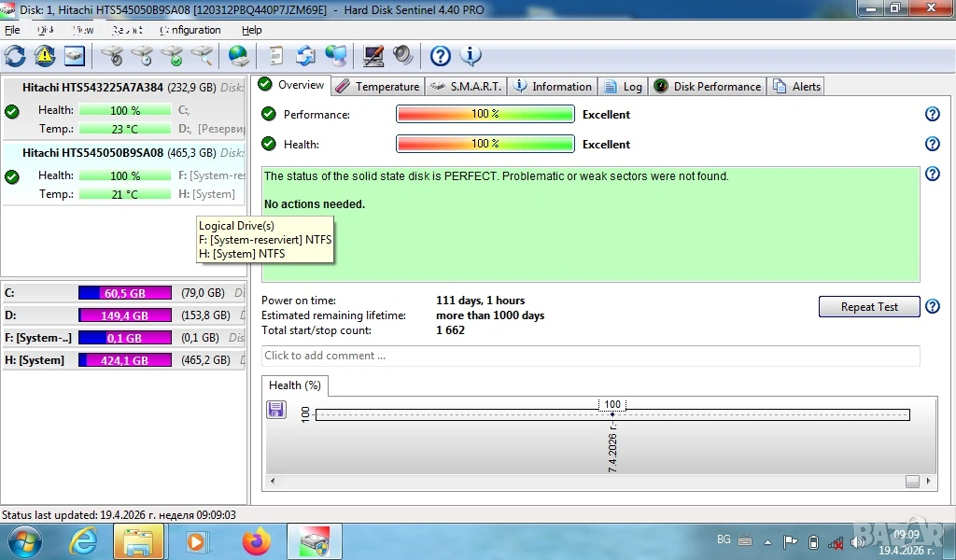The width and height of the screenshot is (956, 560).
Task: Click the blue help question mark toolbar icon
Action: click(x=440, y=56)
